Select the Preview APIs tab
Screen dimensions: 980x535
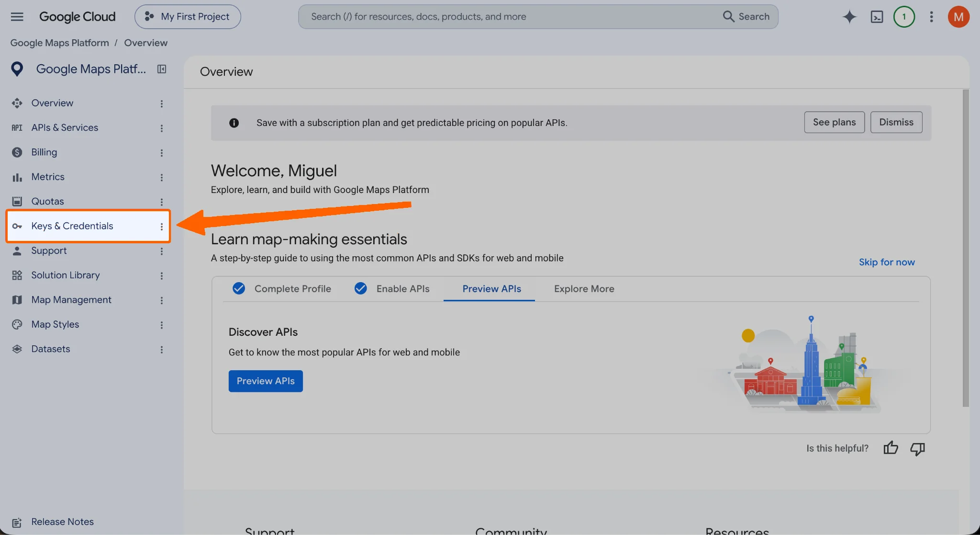pos(491,288)
